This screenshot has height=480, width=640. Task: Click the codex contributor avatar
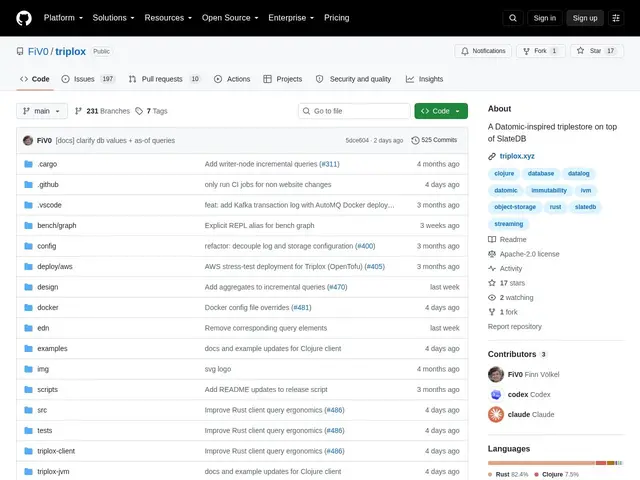(x=496, y=395)
